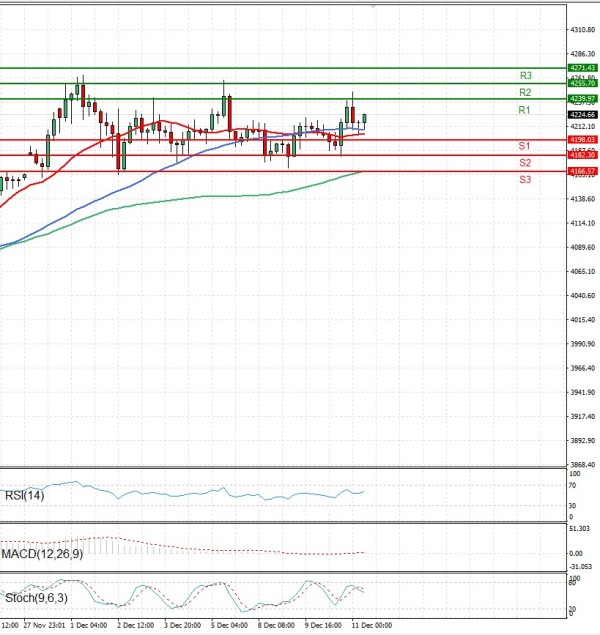Click the 5 Dec 04:00 time label
Image resolution: width=600 pixels, height=635 pixels.
point(228,625)
